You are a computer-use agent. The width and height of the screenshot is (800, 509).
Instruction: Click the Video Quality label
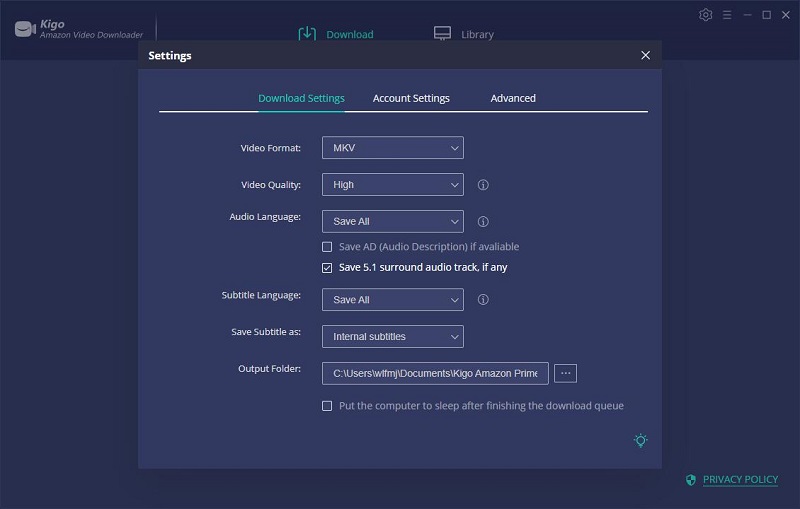(270, 185)
